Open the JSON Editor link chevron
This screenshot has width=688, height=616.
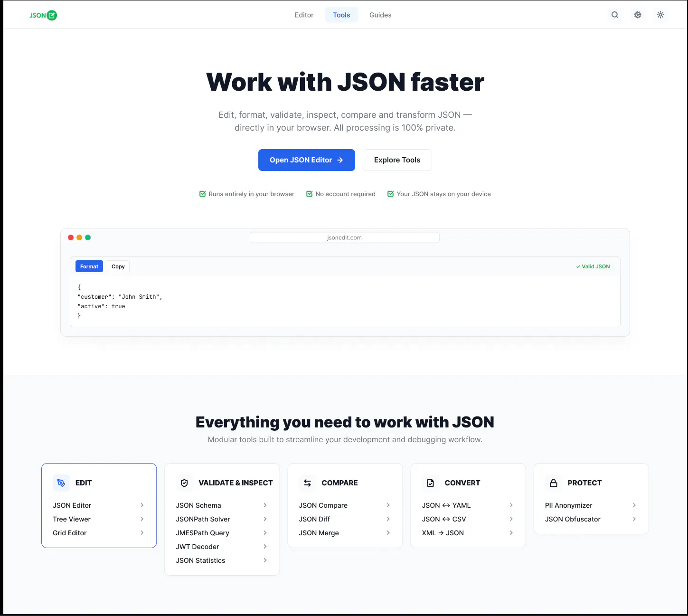[142, 505]
